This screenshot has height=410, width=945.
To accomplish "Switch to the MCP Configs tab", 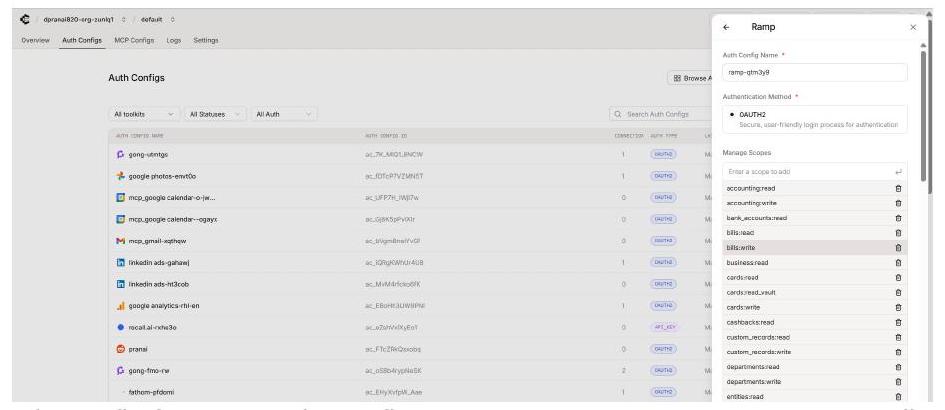I will [134, 40].
